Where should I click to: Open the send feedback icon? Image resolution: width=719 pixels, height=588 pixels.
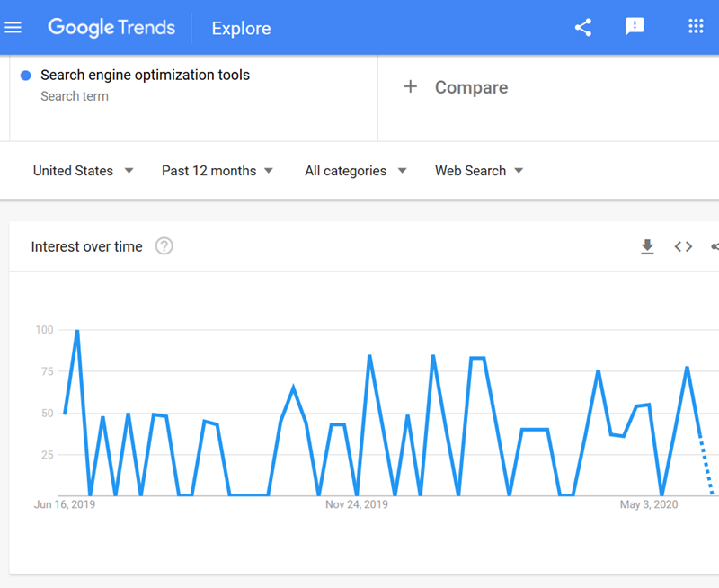(635, 27)
